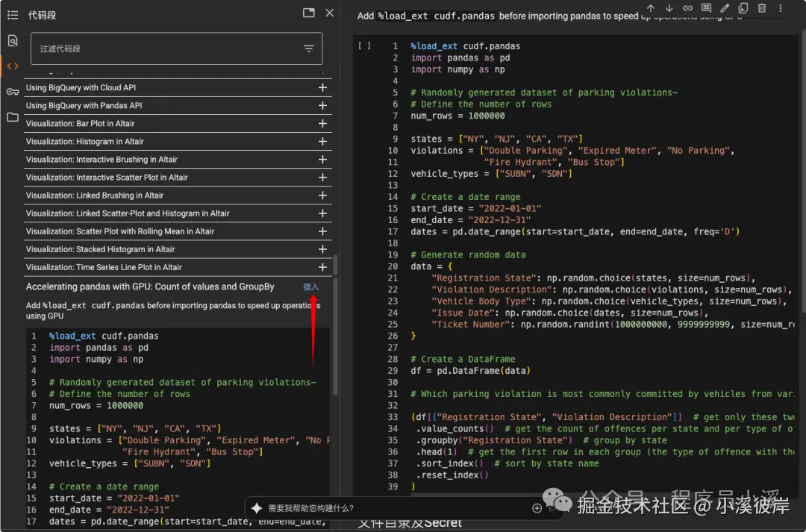This screenshot has height=532, width=806.
Task: Click line 1 %load_ext cudf.pandas in the notebook cell
Action: 465,46
